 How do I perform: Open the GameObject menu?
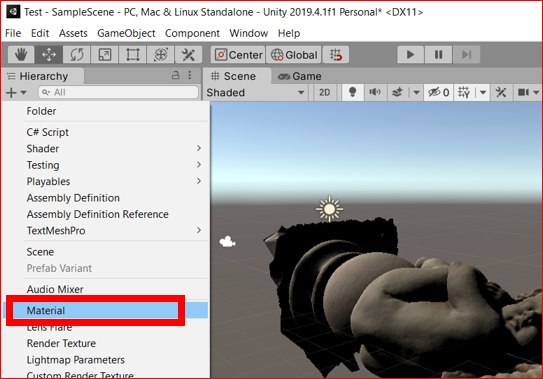126,33
